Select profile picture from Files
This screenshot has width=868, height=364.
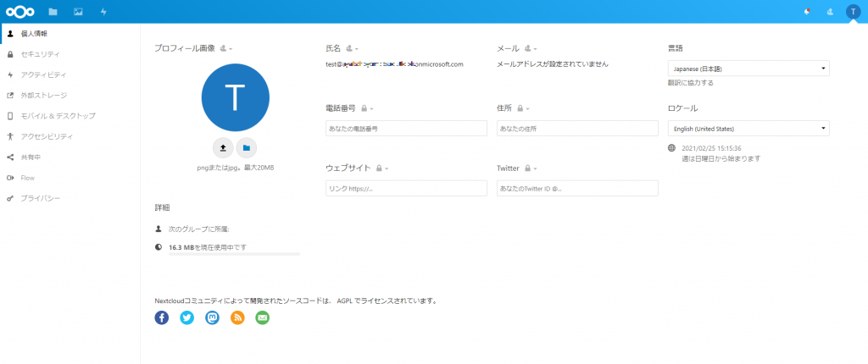click(247, 147)
